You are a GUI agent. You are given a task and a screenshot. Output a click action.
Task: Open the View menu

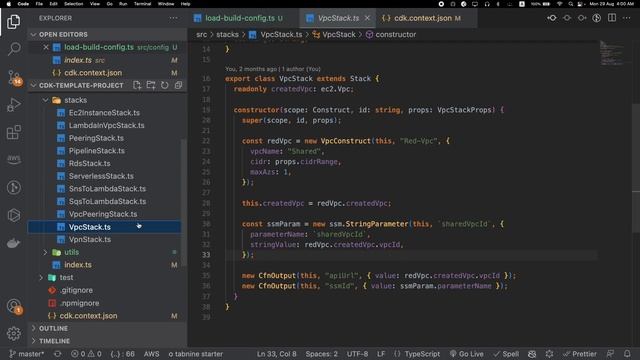pyautogui.click(x=95, y=4)
